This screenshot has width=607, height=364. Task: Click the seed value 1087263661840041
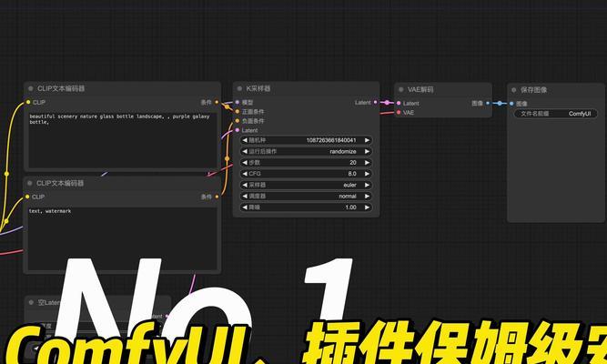[331, 140]
